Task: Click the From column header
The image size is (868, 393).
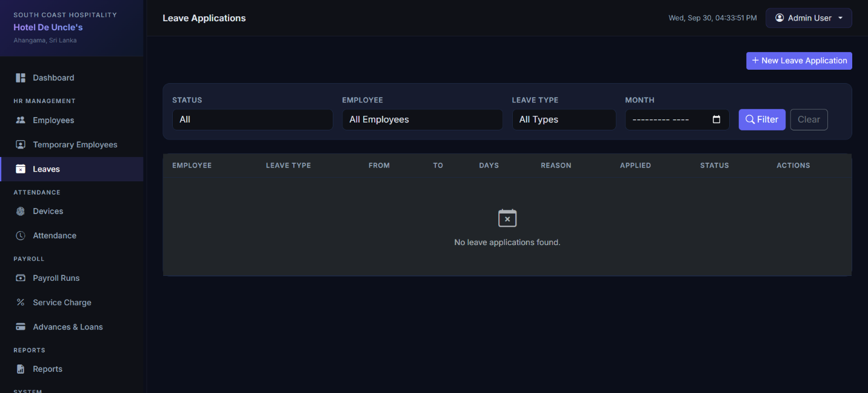Action: [x=379, y=165]
